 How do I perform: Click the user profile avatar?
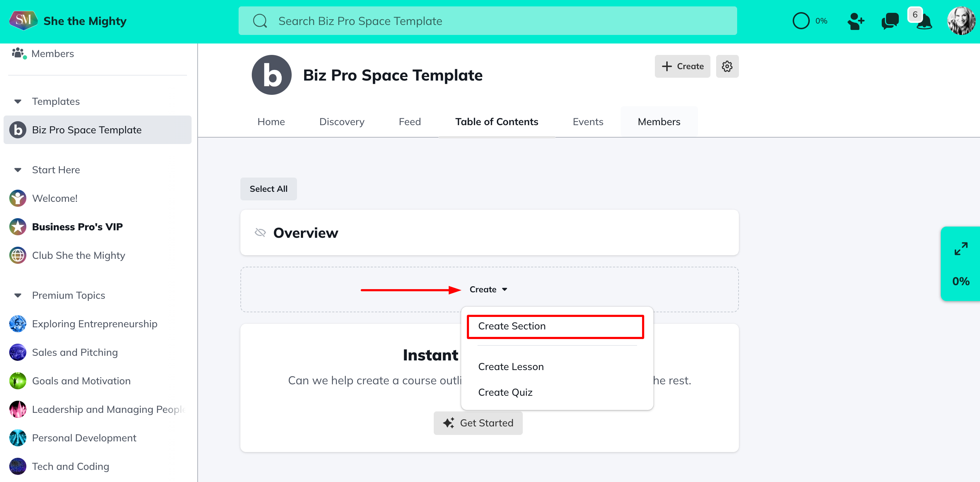tap(961, 21)
